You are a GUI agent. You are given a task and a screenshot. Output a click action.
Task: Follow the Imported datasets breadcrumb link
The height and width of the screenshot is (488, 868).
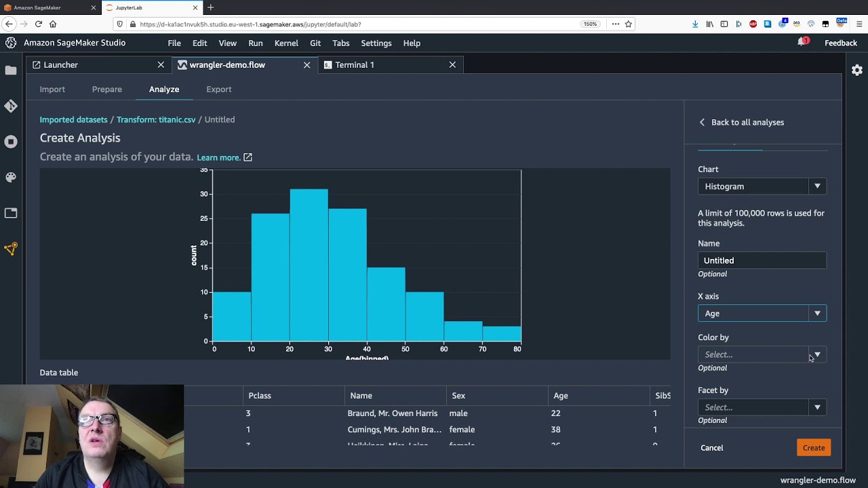pyautogui.click(x=73, y=120)
